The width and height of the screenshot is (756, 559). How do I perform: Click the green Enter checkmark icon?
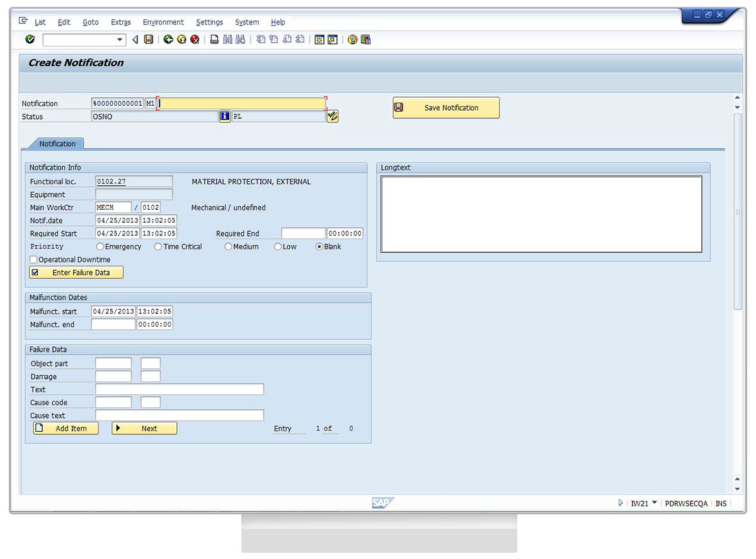pos(30,40)
